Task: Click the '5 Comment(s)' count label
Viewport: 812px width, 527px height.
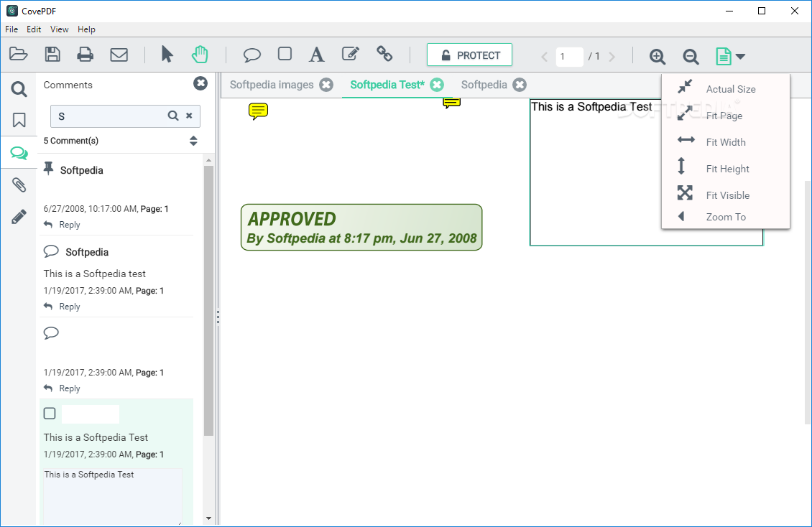Action: (x=71, y=141)
